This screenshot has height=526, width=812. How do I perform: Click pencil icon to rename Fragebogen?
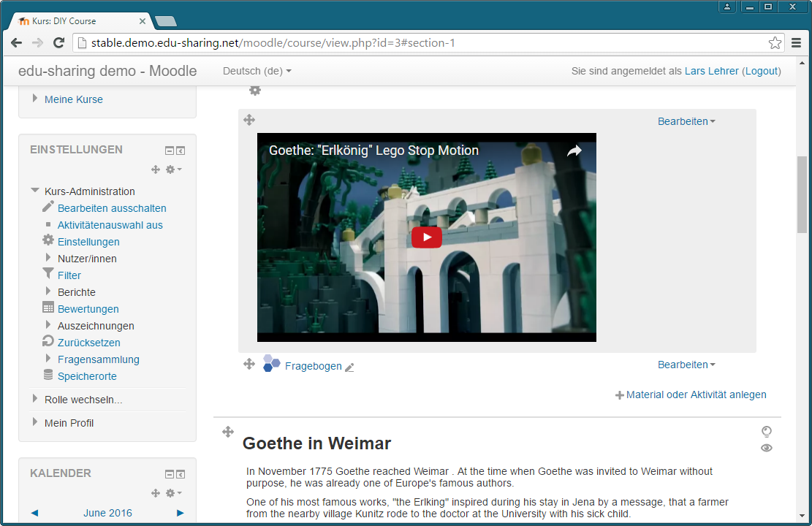pyautogui.click(x=349, y=367)
